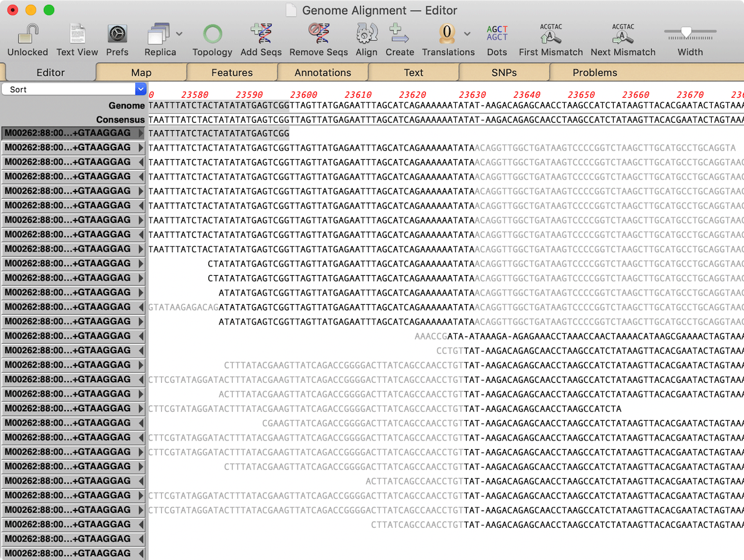
Task: Switch to the SNPs tab
Action: click(504, 72)
